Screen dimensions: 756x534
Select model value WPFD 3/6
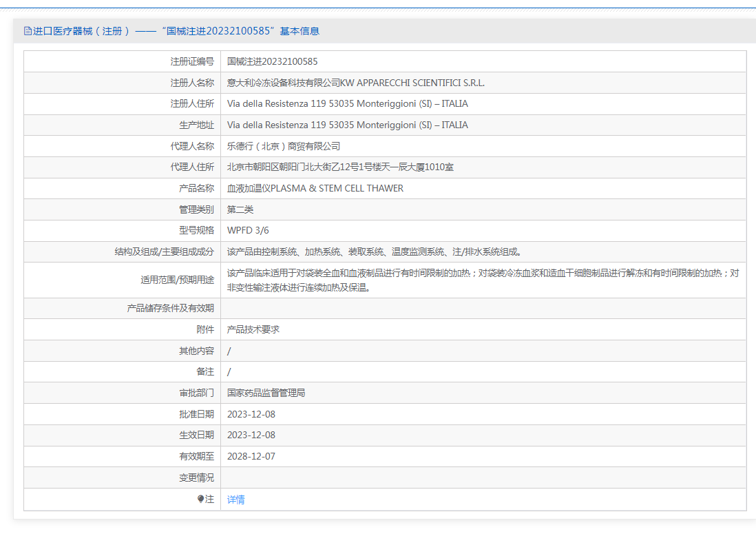coord(248,231)
